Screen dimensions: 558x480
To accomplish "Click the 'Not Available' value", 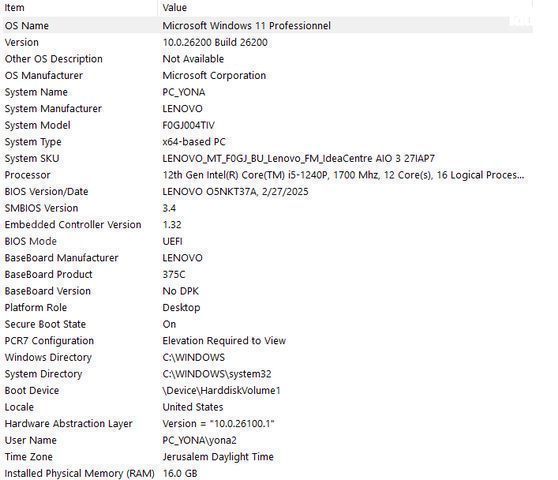I will click(193, 59).
